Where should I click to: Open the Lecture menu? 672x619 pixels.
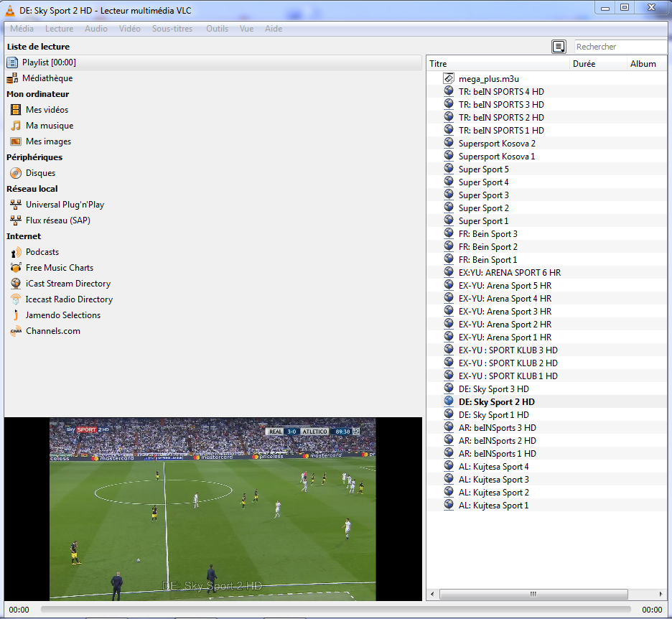click(59, 29)
